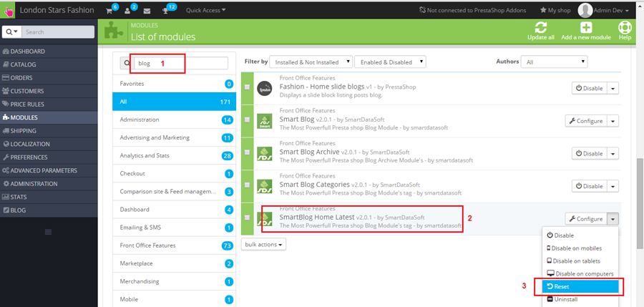Click the module search magnifier icon
Viewport: 644px width, 307px height.
coord(127,63)
